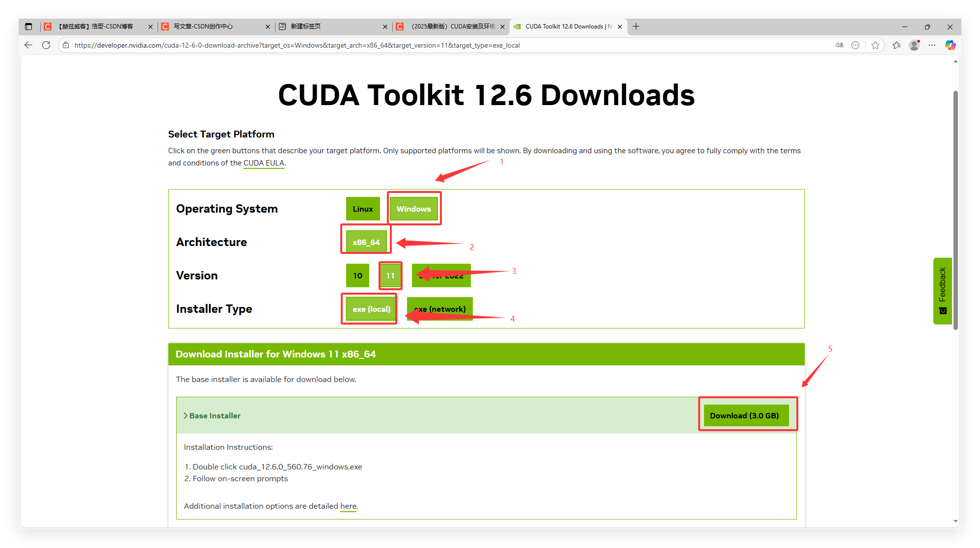Click the browser back arrow icon
Screen dimensions: 980x548
tap(28, 45)
